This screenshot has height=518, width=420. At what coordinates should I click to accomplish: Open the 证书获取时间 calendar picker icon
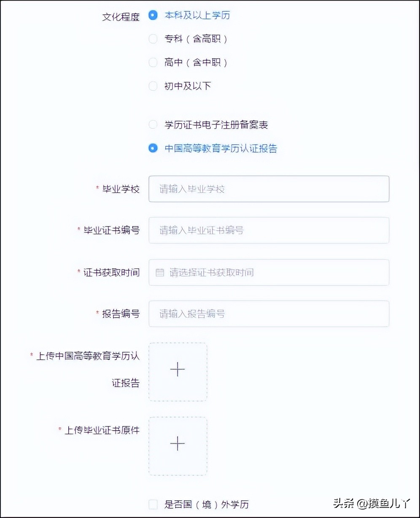159,272
